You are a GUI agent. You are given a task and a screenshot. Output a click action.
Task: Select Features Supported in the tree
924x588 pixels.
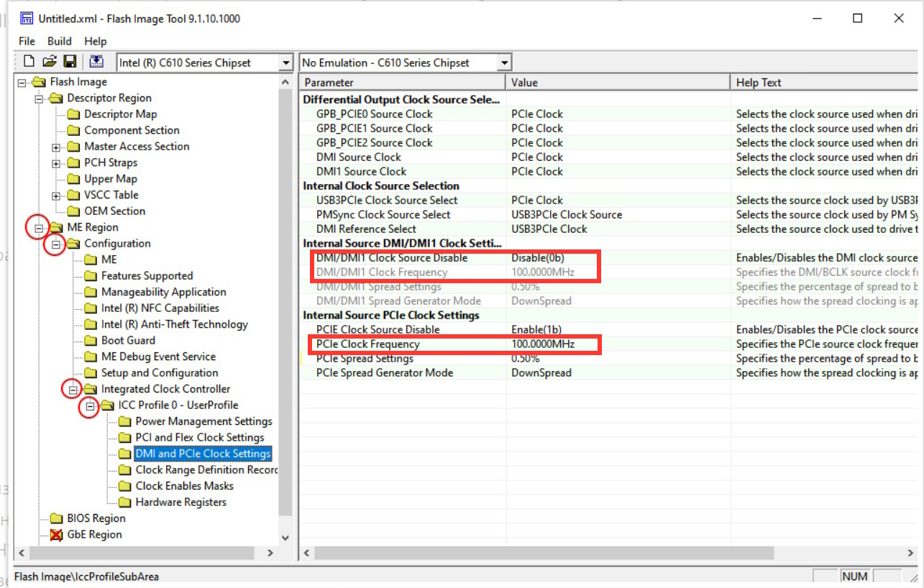click(147, 276)
